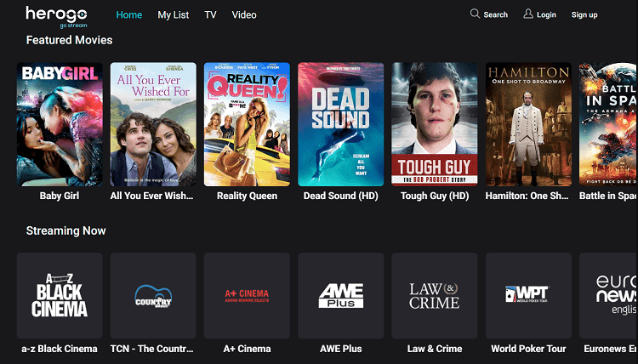Open the Battle in Space poster
The image size is (638, 364).
608,124
